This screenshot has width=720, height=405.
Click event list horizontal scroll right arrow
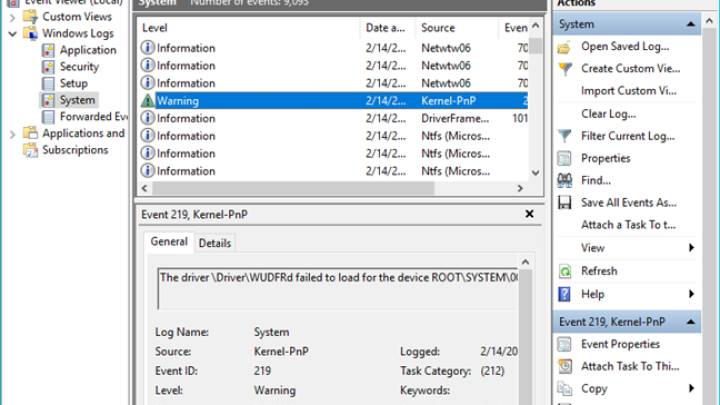[x=520, y=188]
